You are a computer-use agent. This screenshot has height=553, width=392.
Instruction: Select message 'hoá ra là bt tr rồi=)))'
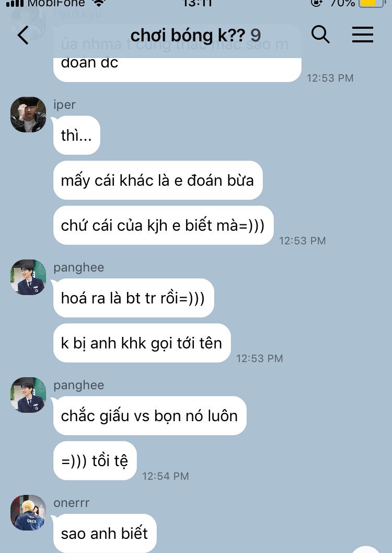(133, 298)
